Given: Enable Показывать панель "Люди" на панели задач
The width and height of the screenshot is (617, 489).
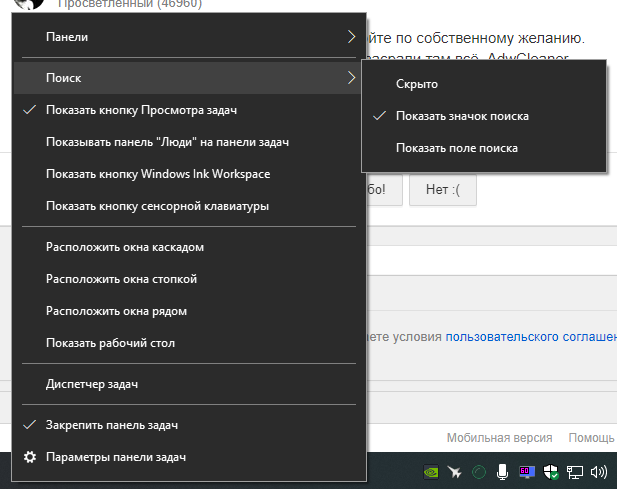Looking at the screenshot, I should pyautogui.click(x=189, y=142).
